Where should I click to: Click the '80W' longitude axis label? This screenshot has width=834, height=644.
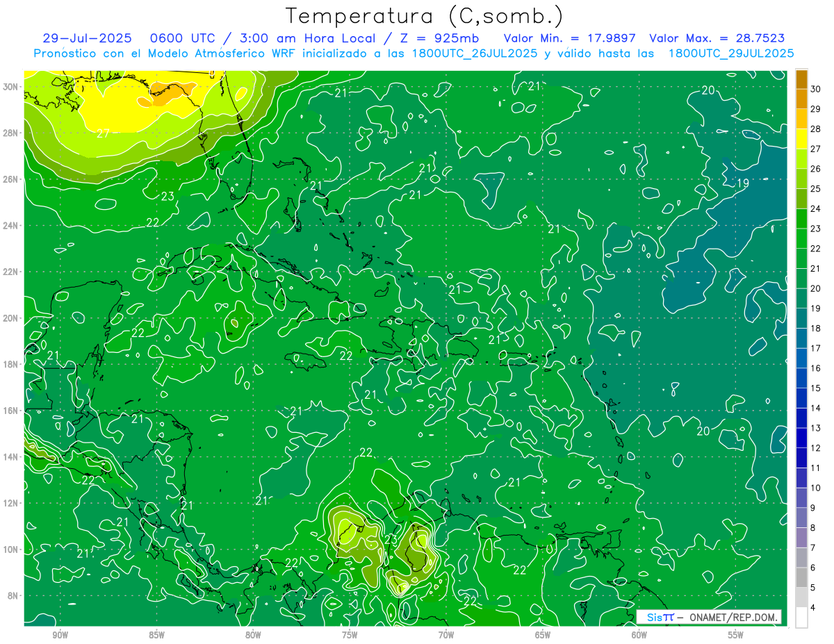253,635
